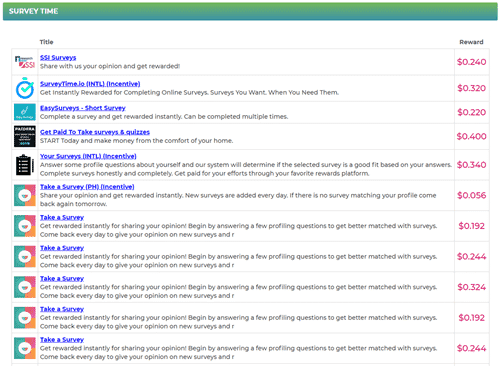
Task: Click the $0.240 reward for SSI Surveys
Action: (471, 62)
